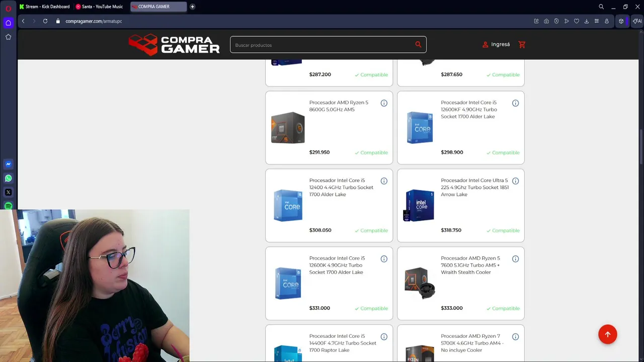Click the send/flow arrow icon

click(x=567, y=21)
